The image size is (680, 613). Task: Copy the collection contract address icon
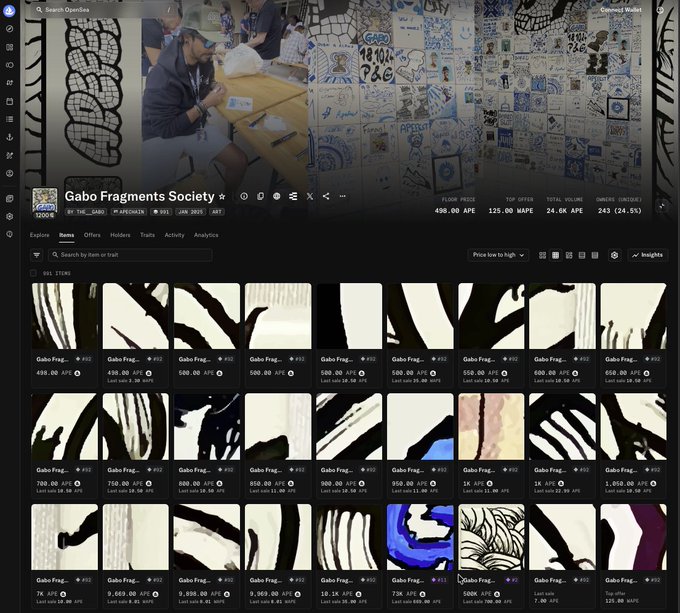260,196
